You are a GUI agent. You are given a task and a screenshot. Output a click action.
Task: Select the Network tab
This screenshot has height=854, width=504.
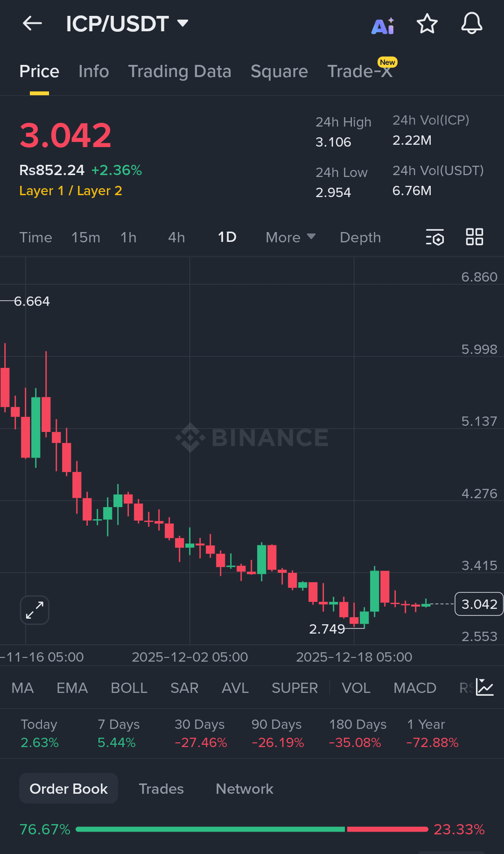pos(245,789)
